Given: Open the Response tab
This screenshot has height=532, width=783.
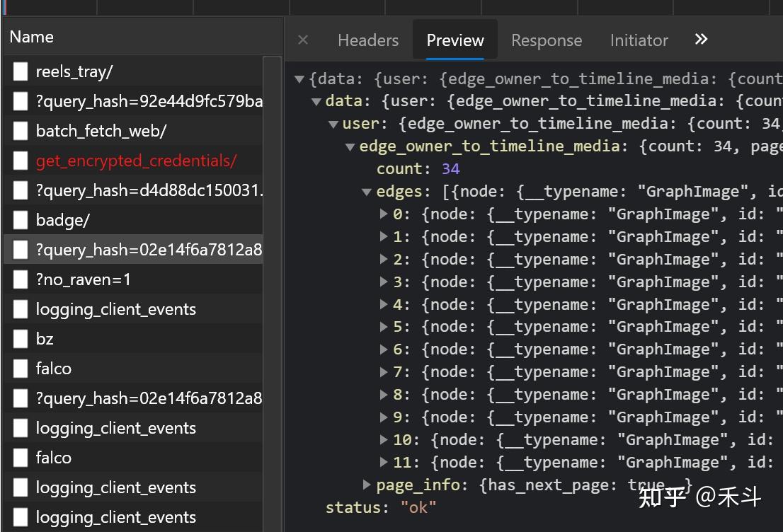Looking at the screenshot, I should pyautogui.click(x=547, y=40).
